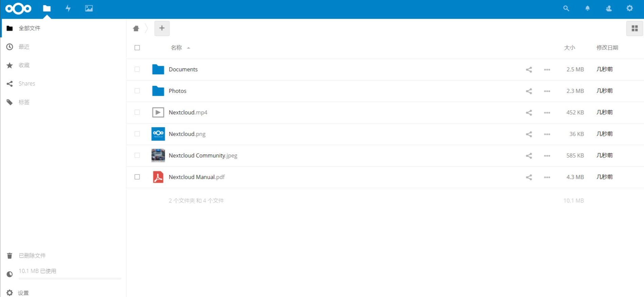The width and height of the screenshot is (644, 297).
Task: Open more actions for Nextcloud Manual.pdf
Action: (547, 177)
